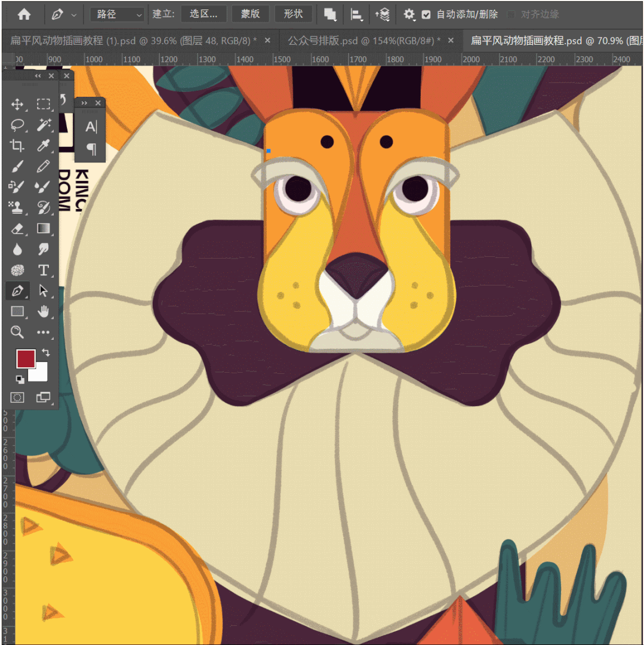644x645 pixels.
Task: Select the Color Replacement brush tool
Action: [17, 187]
